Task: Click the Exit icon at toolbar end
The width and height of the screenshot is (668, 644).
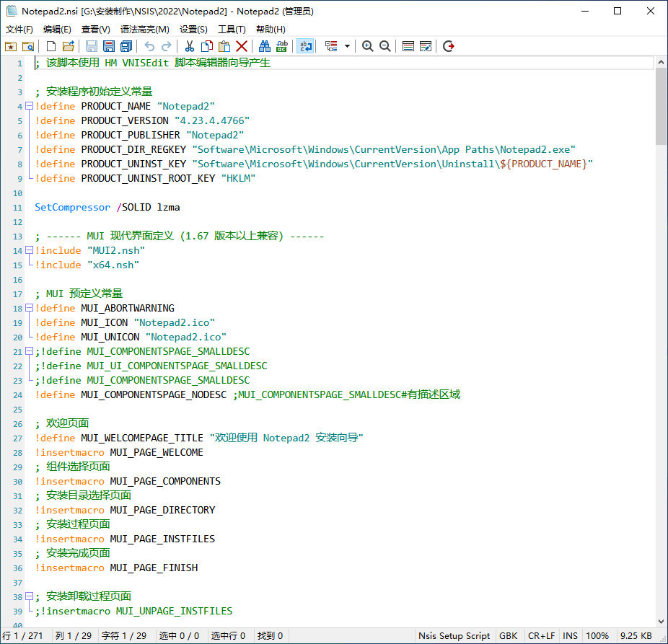Action: click(449, 46)
